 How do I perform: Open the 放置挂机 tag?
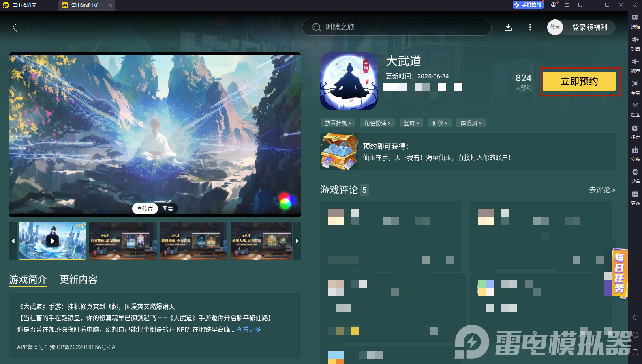338,123
